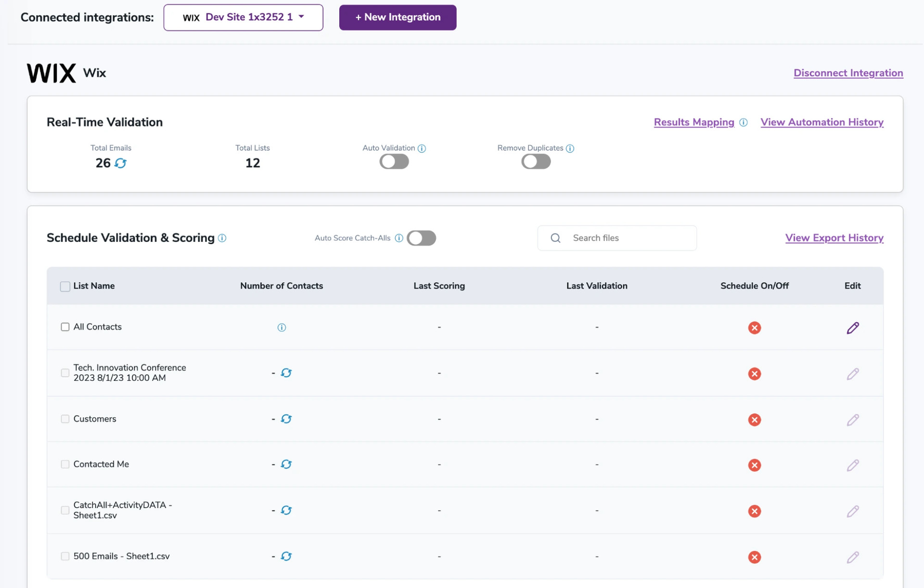Image resolution: width=924 pixels, height=588 pixels.
Task: Refresh 500 Emails - Sheet1.csv contact count
Action: click(x=286, y=556)
